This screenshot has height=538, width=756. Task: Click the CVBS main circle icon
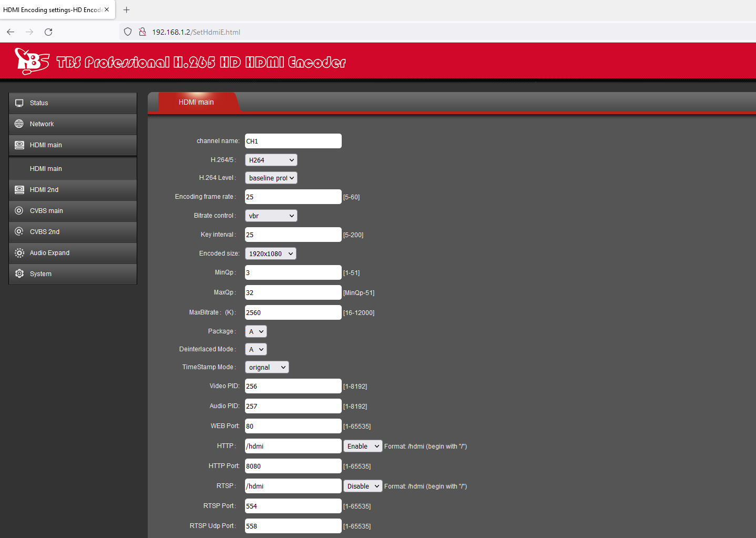(x=19, y=211)
